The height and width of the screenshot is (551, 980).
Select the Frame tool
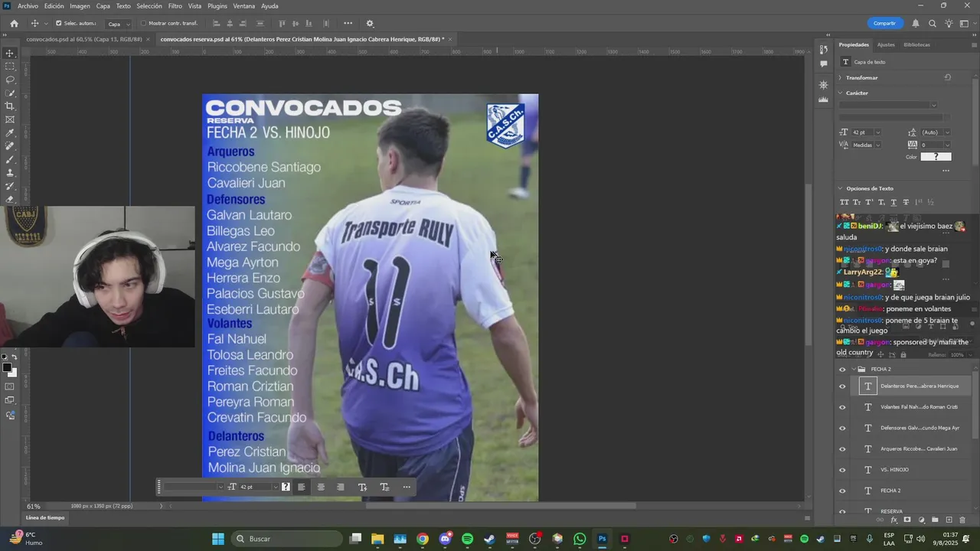[x=10, y=119]
